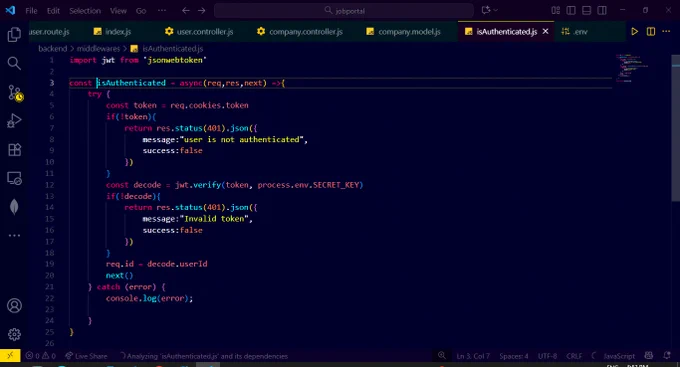The height and width of the screenshot is (367, 680).
Task: Open the errors and warnings counter
Action: tap(41, 356)
